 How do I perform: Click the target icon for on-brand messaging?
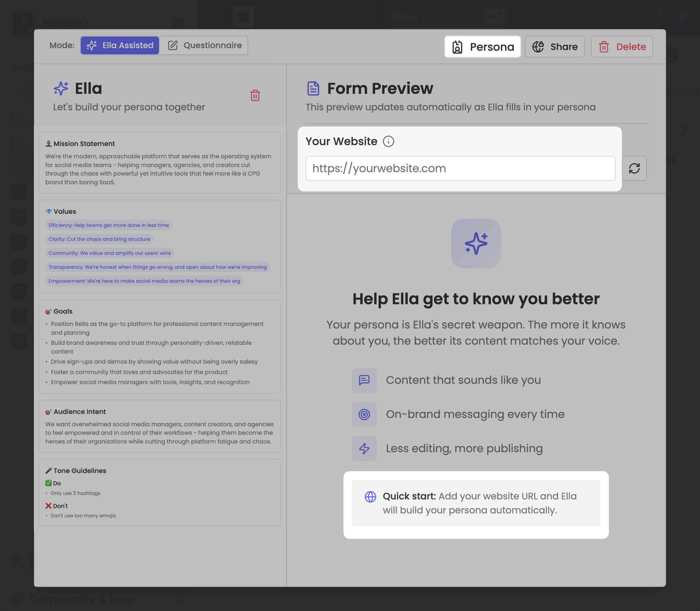(x=364, y=414)
